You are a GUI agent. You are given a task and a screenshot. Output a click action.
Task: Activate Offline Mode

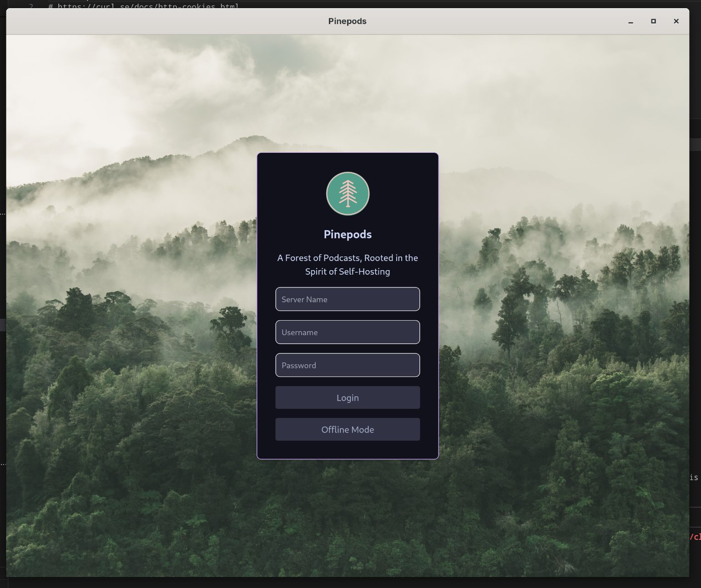[x=348, y=429]
